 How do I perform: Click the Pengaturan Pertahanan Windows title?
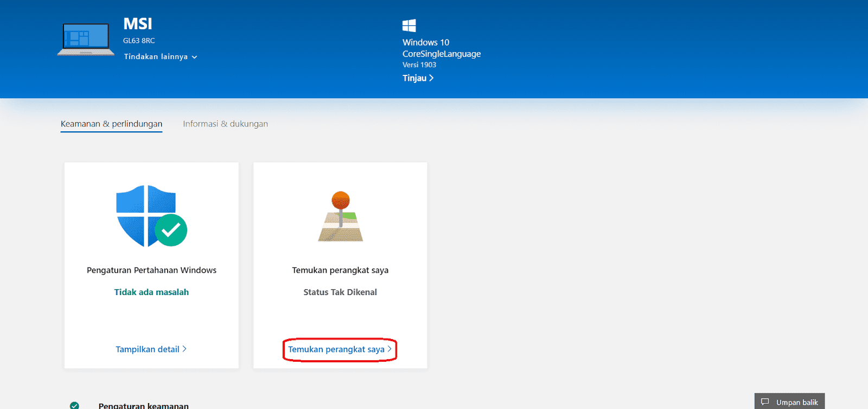coord(151,270)
